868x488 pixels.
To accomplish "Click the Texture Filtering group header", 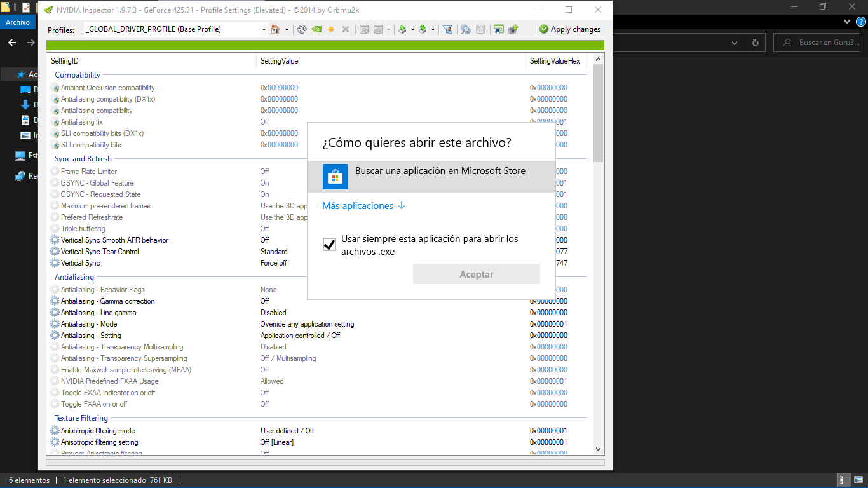I will (x=81, y=418).
